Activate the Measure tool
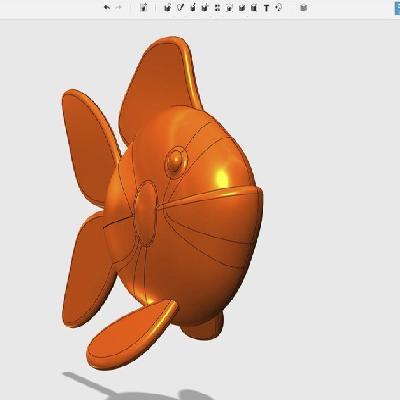400x400 pixels. (x=254, y=7)
